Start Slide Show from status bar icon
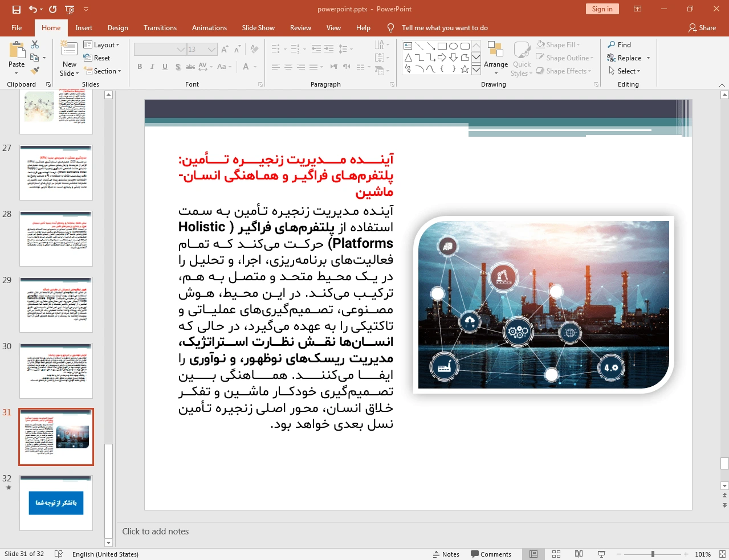Screen dimensions: 729x560 click(x=601, y=554)
